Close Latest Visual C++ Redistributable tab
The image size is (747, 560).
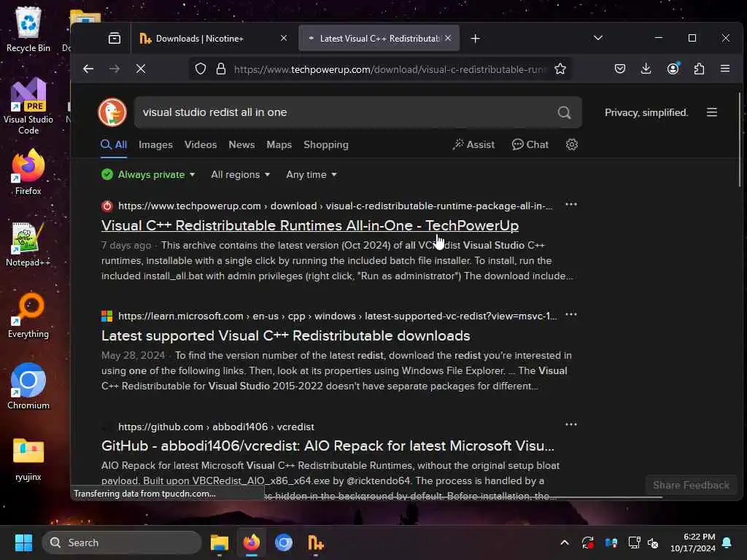coord(448,38)
